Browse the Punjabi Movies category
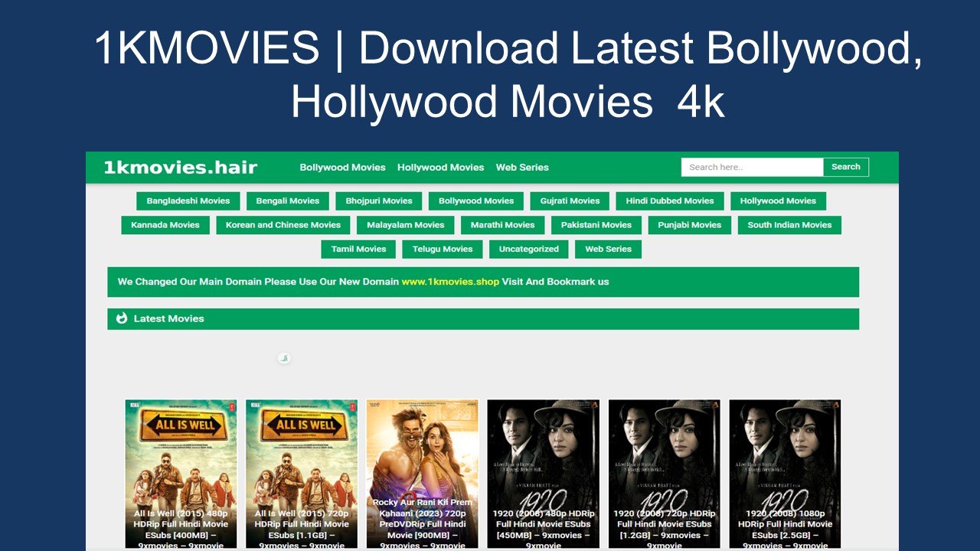 tap(689, 225)
